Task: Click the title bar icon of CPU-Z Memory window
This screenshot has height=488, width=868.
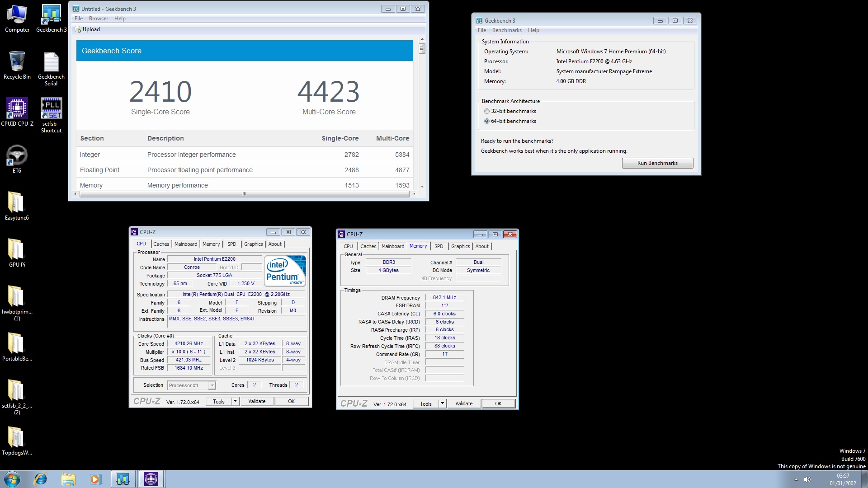Action: pyautogui.click(x=341, y=234)
